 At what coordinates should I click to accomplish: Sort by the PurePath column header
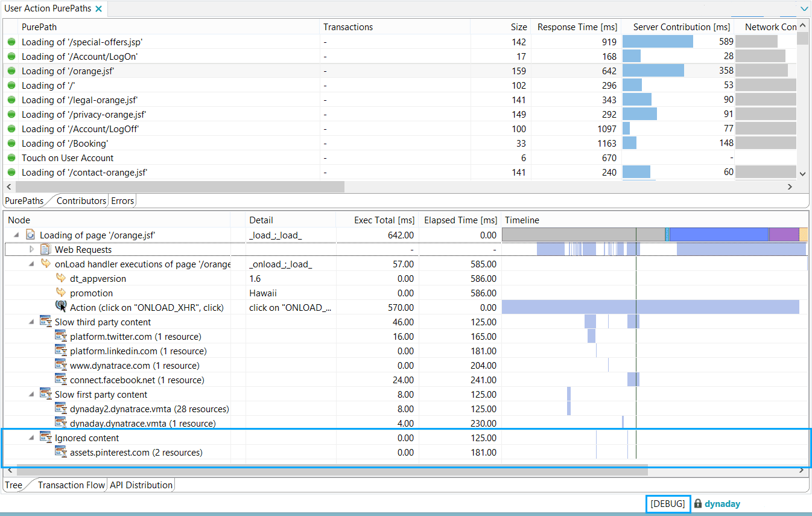[39, 27]
